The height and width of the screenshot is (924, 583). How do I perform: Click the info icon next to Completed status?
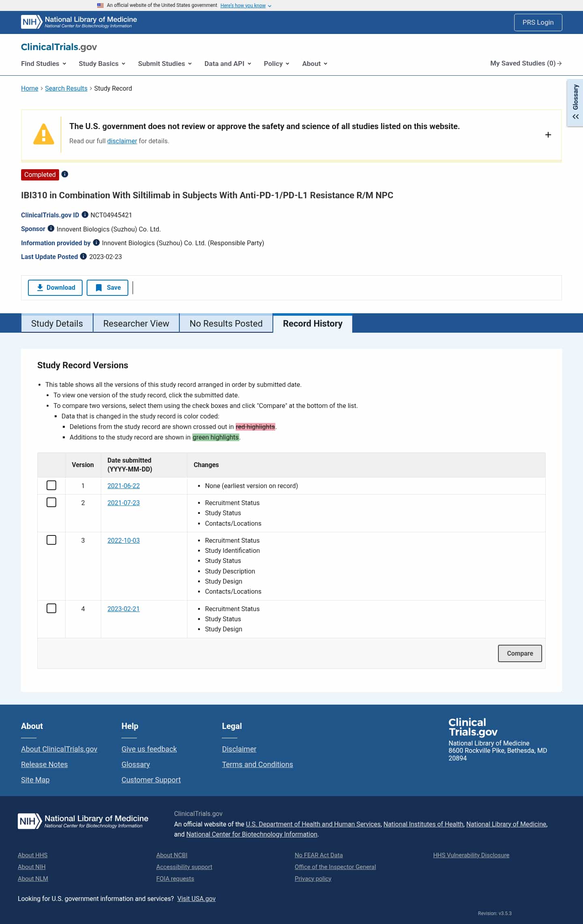[x=65, y=174]
